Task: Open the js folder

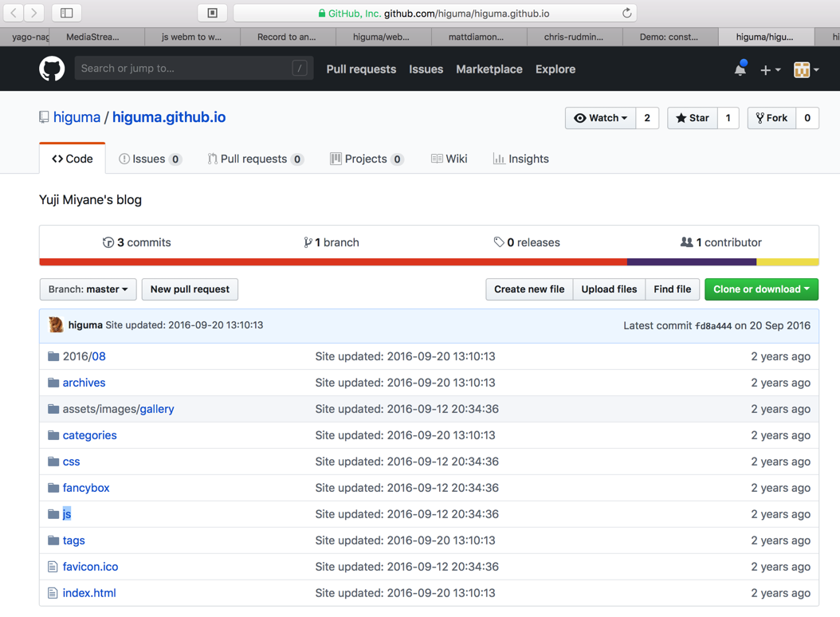Action: (67, 514)
